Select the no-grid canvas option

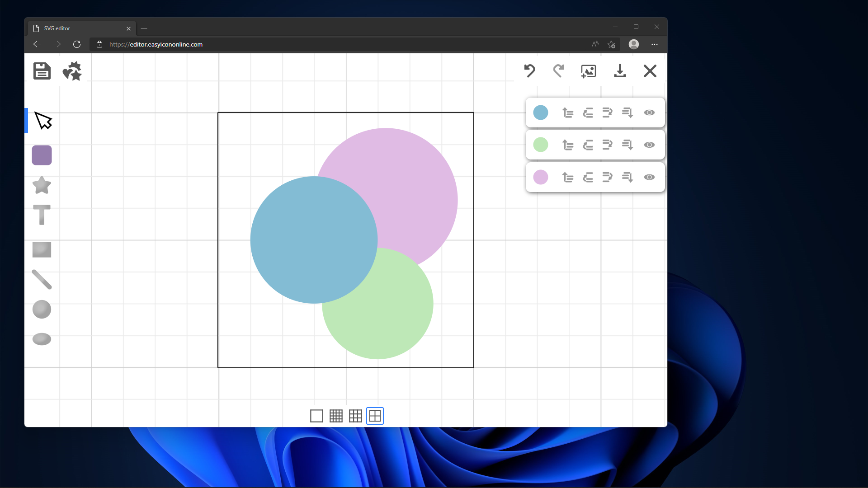pyautogui.click(x=316, y=416)
